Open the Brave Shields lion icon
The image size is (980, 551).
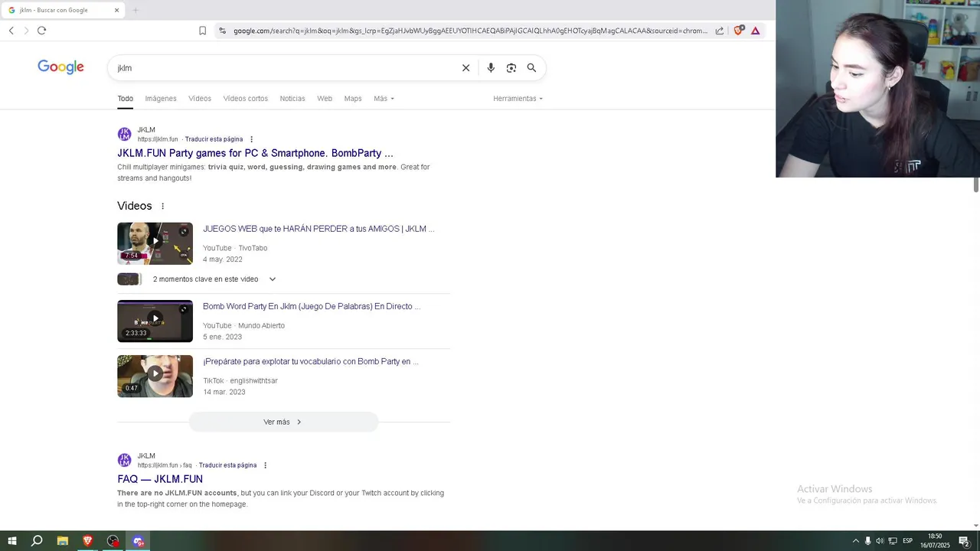point(738,31)
